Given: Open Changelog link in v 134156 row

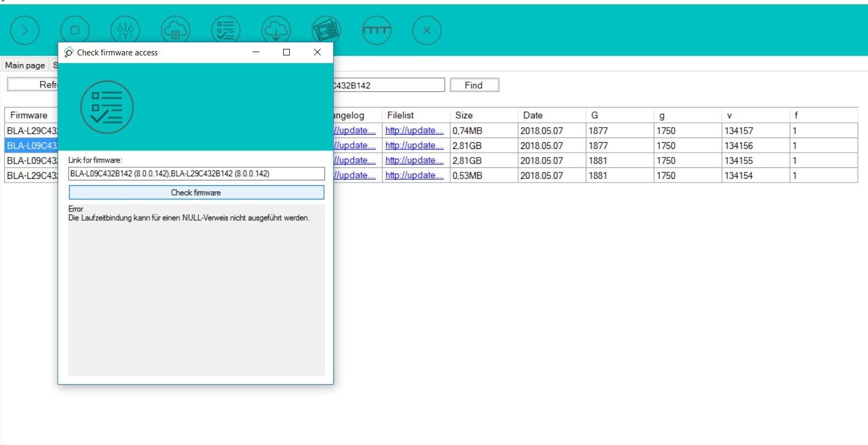Looking at the screenshot, I should coord(354,145).
